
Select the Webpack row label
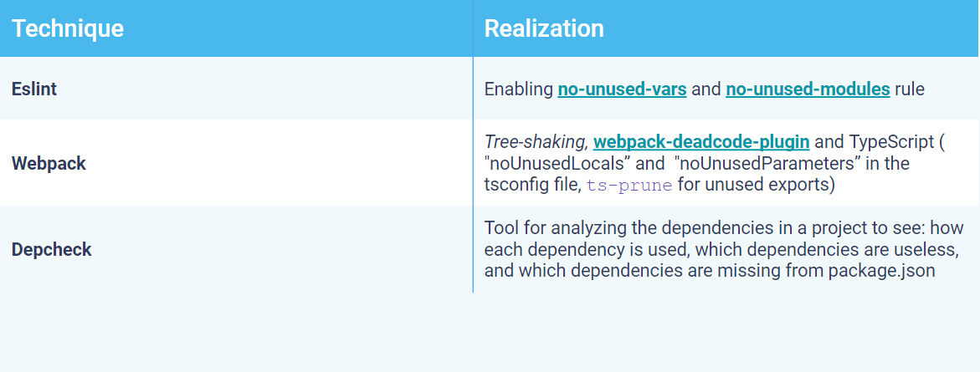point(49,164)
